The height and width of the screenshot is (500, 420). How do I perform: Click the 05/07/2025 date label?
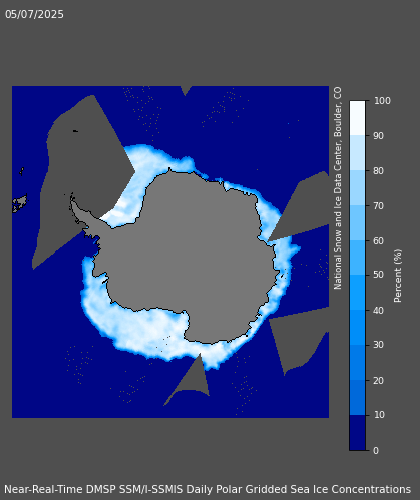34,14
